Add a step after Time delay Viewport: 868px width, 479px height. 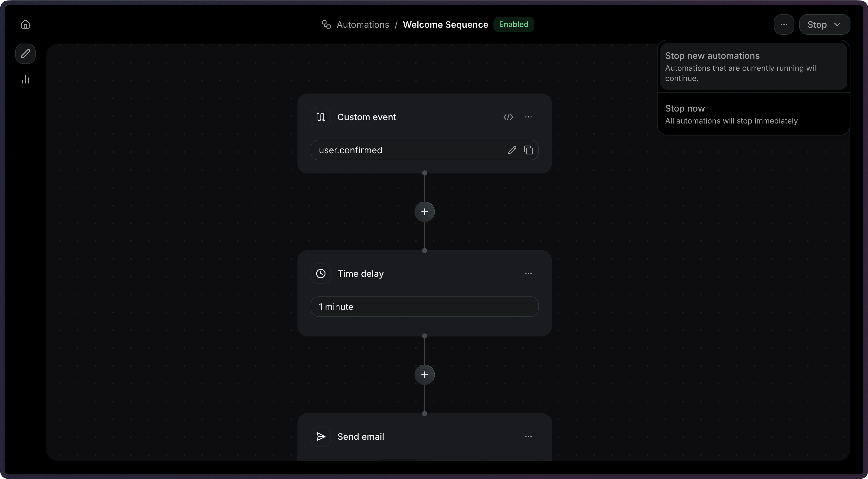point(424,375)
